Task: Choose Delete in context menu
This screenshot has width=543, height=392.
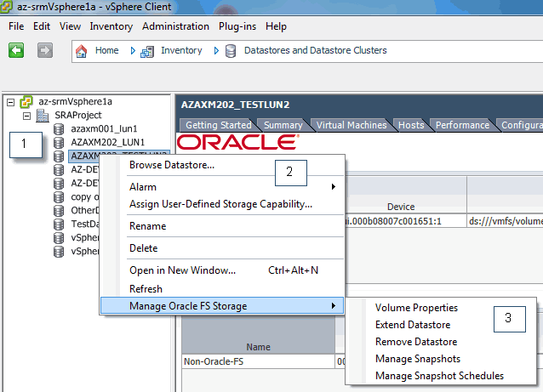Action: pyautogui.click(x=143, y=248)
